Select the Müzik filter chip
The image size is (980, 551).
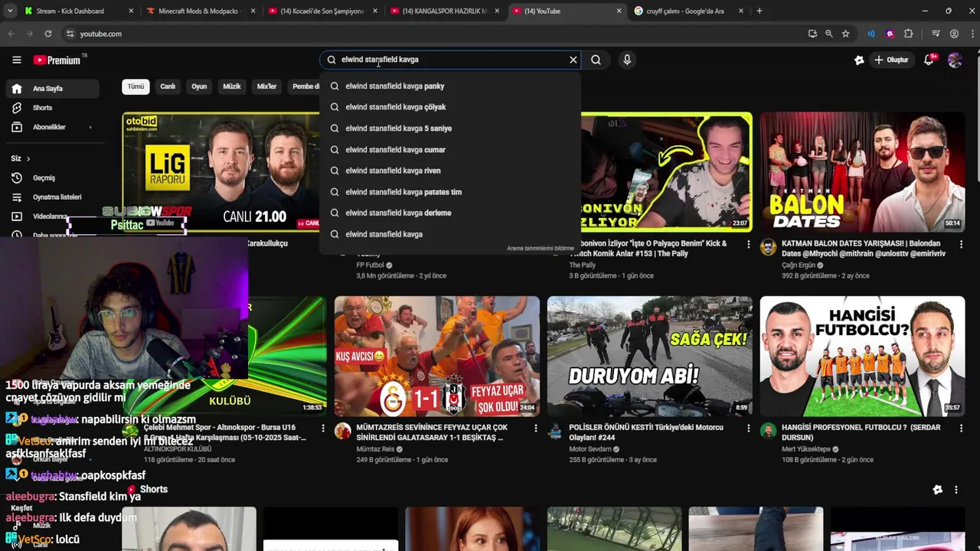pyautogui.click(x=231, y=86)
